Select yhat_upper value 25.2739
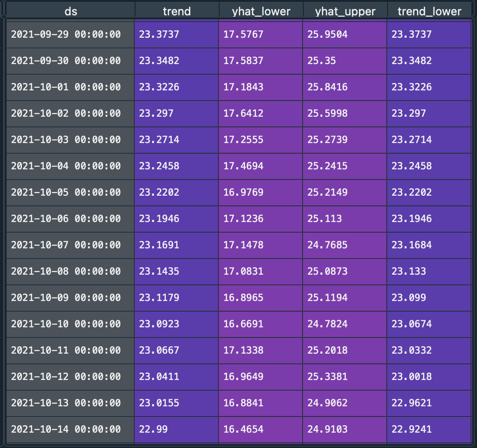Image resolution: width=477 pixels, height=448 pixels. [345, 140]
